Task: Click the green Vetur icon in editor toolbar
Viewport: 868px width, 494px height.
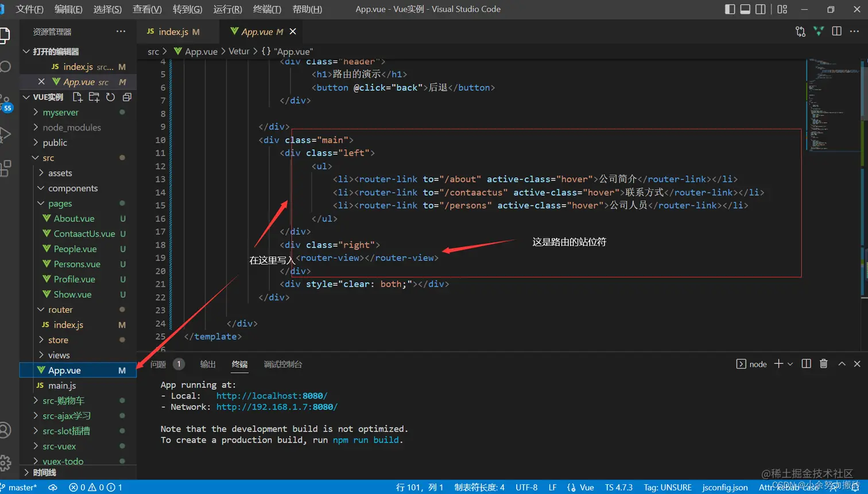Action: (x=819, y=32)
